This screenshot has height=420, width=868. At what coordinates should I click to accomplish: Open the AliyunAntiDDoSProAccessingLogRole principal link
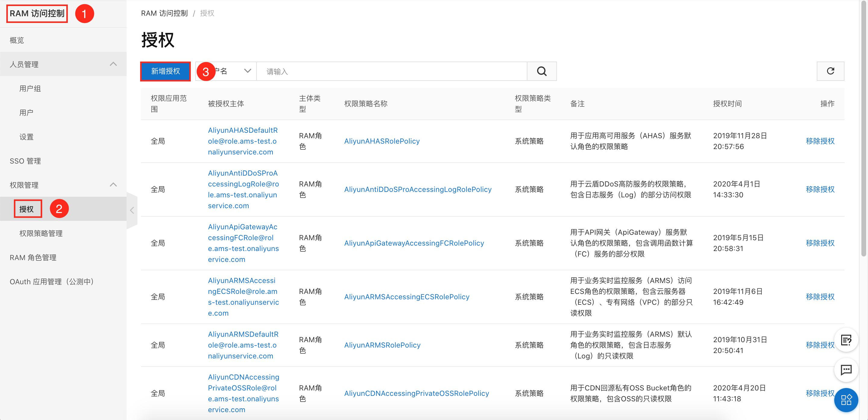[243, 189]
